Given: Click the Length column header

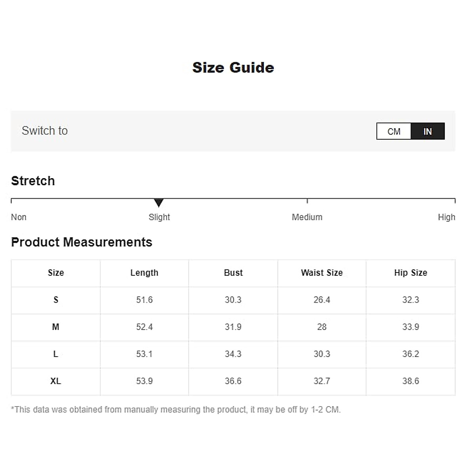Looking at the screenshot, I should pos(144,273).
